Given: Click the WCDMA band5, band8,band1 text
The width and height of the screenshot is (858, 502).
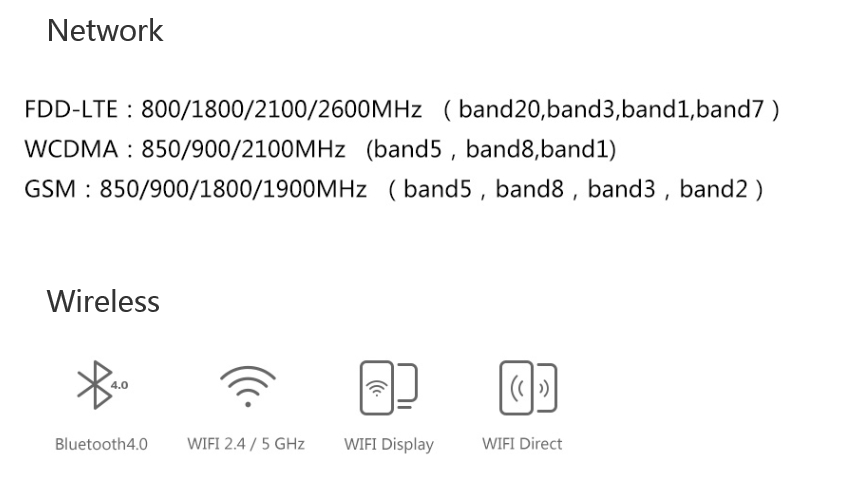Looking at the screenshot, I should coord(491,149).
